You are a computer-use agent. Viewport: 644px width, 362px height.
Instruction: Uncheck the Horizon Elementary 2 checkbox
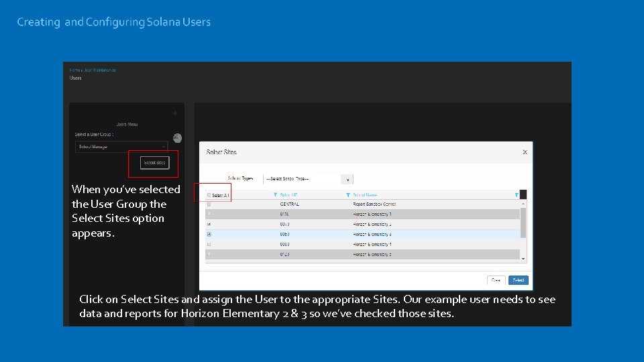click(209, 225)
